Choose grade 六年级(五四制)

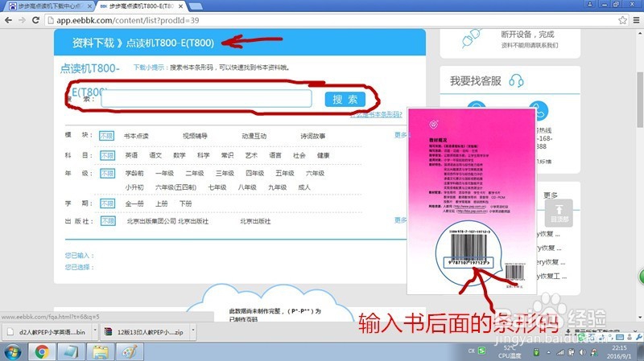175,187
